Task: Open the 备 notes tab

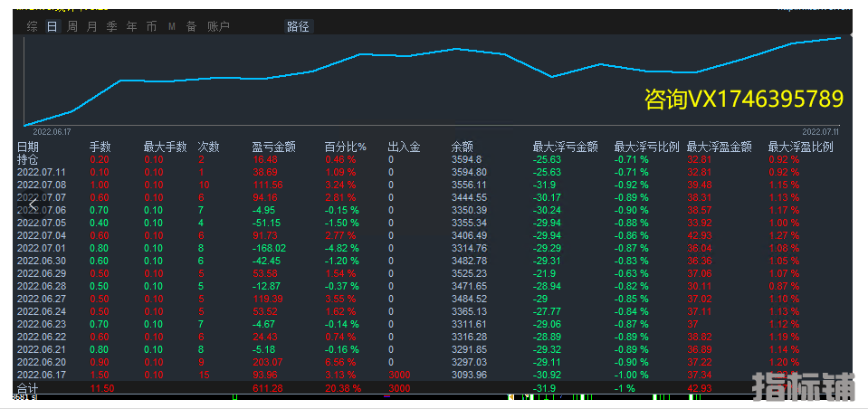Action: point(191,26)
